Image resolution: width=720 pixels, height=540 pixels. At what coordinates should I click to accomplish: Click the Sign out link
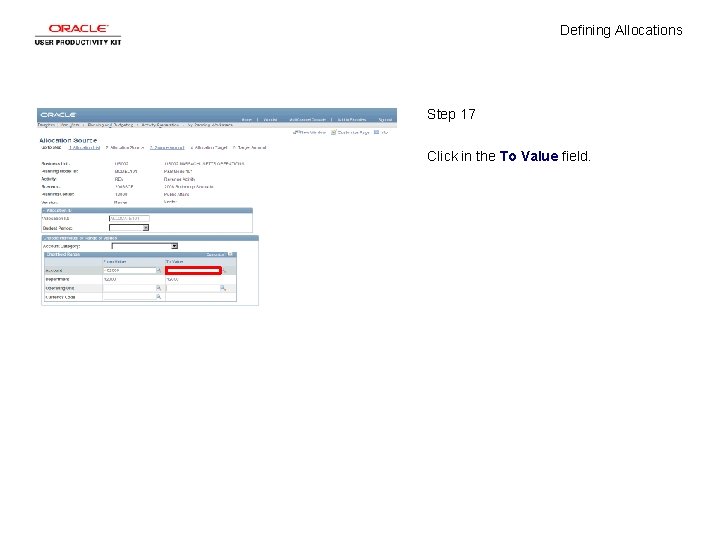pos(385,119)
